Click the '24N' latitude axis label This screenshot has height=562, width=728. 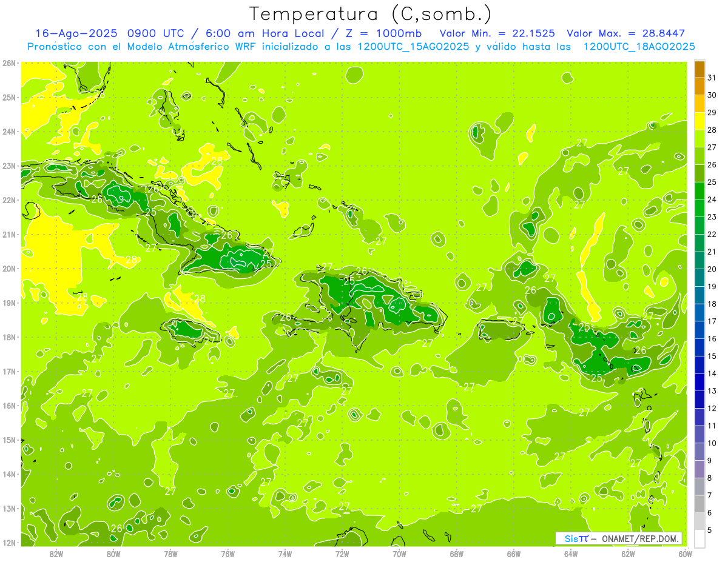click(9, 132)
